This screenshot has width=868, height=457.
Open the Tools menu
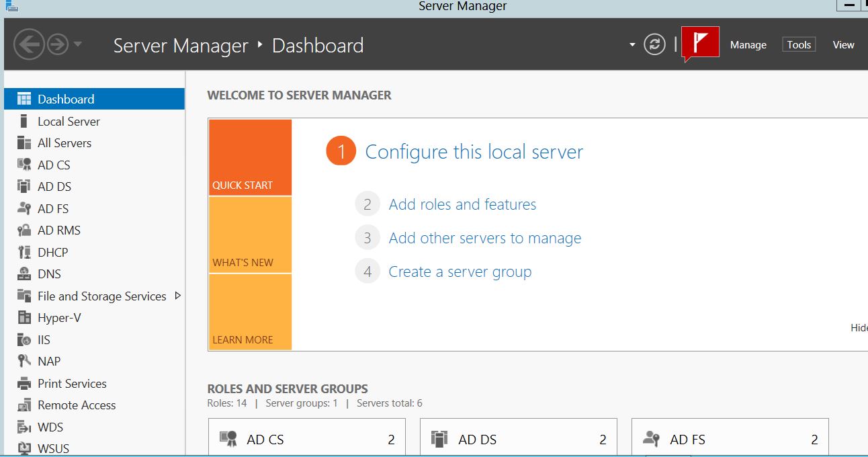799,45
